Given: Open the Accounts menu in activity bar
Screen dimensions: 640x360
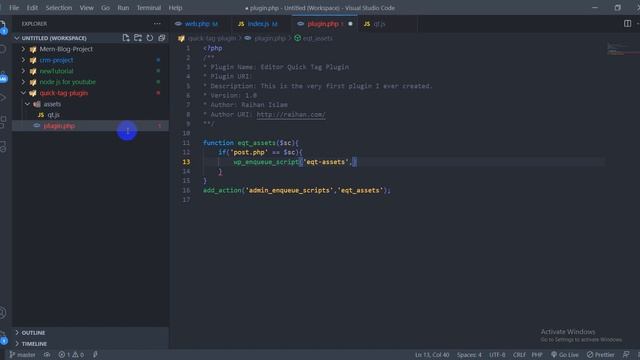Looking at the screenshot, I should click(x=3, y=313).
